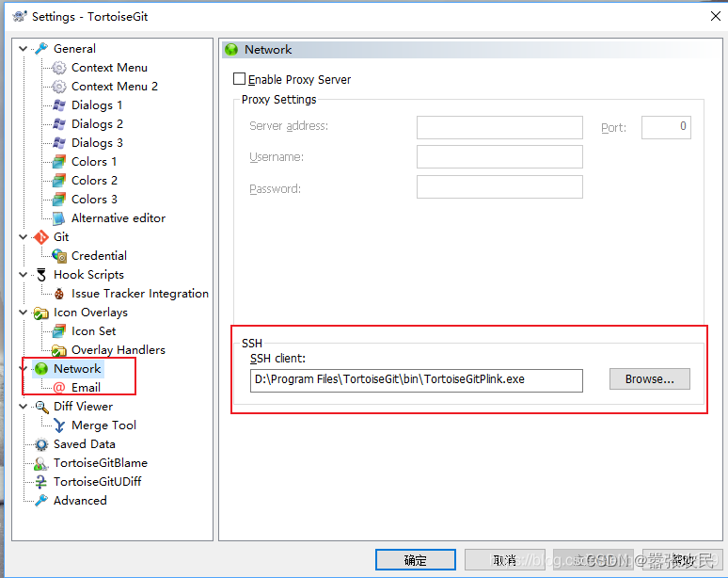Click the Context Menu 2 gear icon
The height and width of the screenshot is (578, 728).
59,87
